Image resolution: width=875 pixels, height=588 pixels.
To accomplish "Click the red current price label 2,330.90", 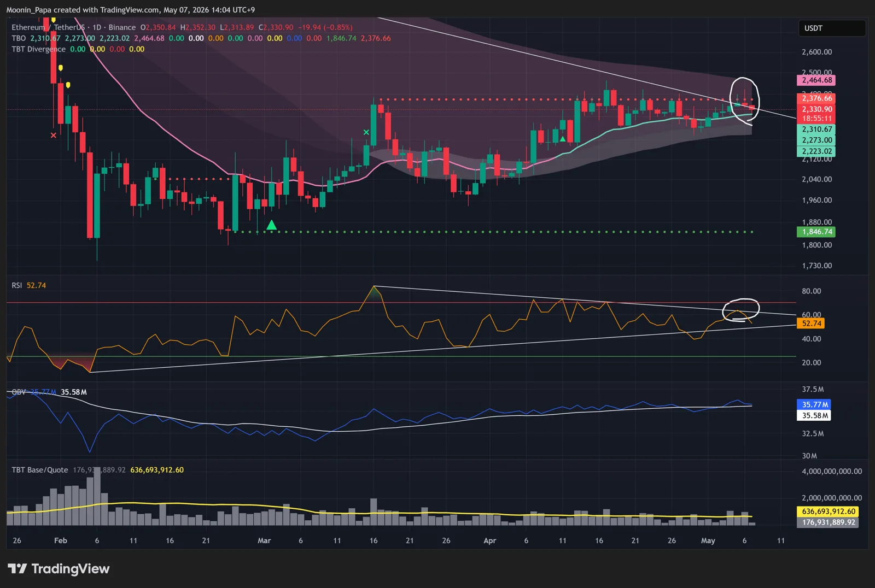I will tap(816, 109).
